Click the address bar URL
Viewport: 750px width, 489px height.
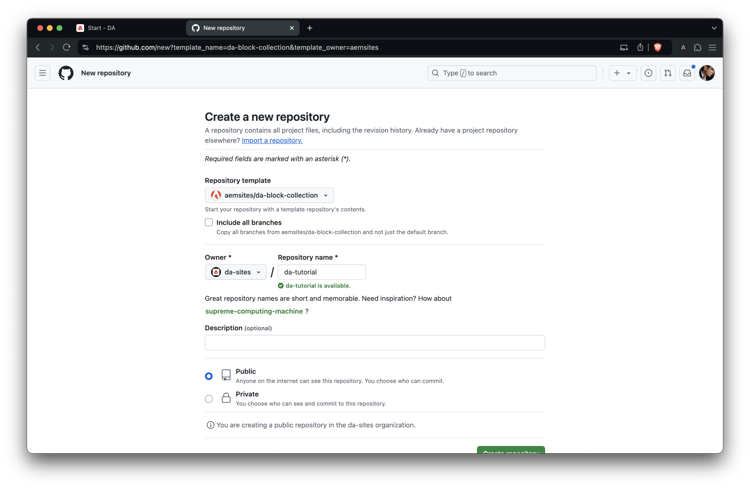tap(237, 47)
